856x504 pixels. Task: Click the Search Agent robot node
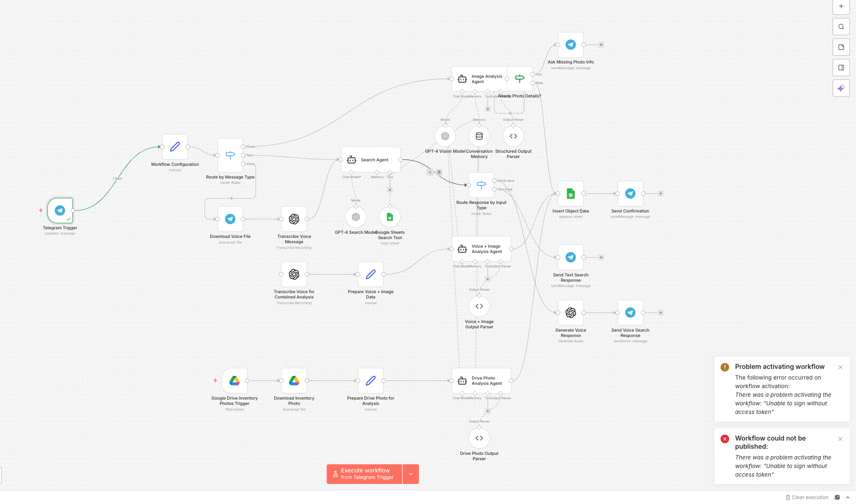coord(370,160)
